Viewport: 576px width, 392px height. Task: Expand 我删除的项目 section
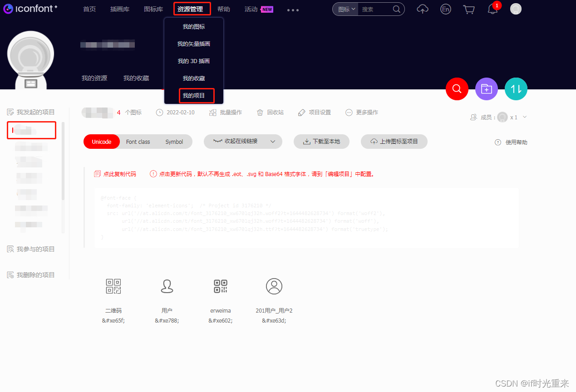31,275
